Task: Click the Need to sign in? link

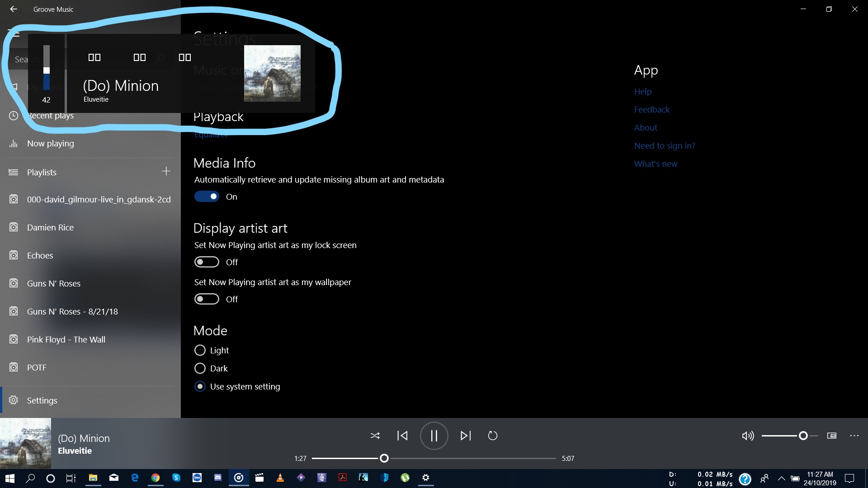Action: [x=665, y=145]
